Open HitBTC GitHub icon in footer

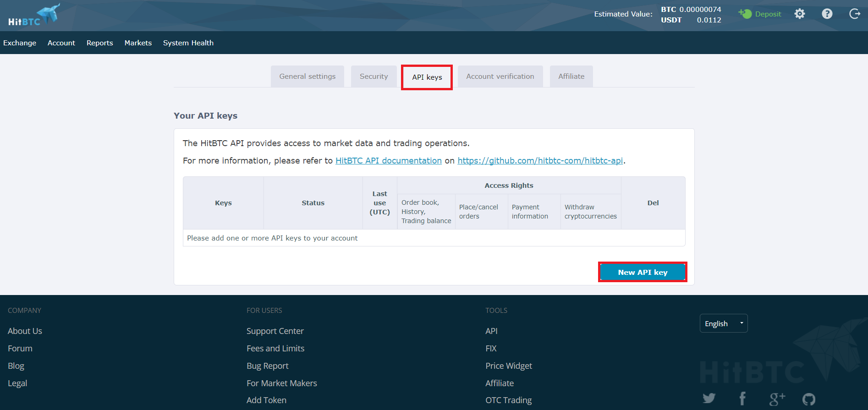click(809, 399)
